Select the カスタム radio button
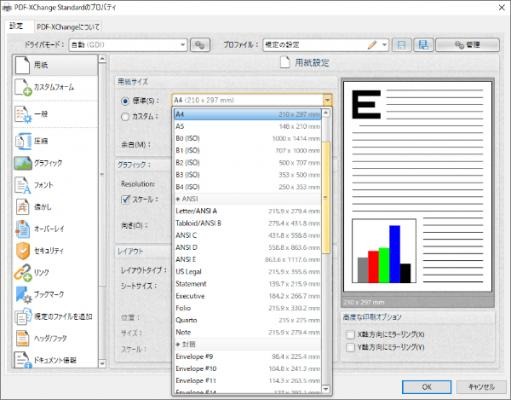 tap(125, 117)
